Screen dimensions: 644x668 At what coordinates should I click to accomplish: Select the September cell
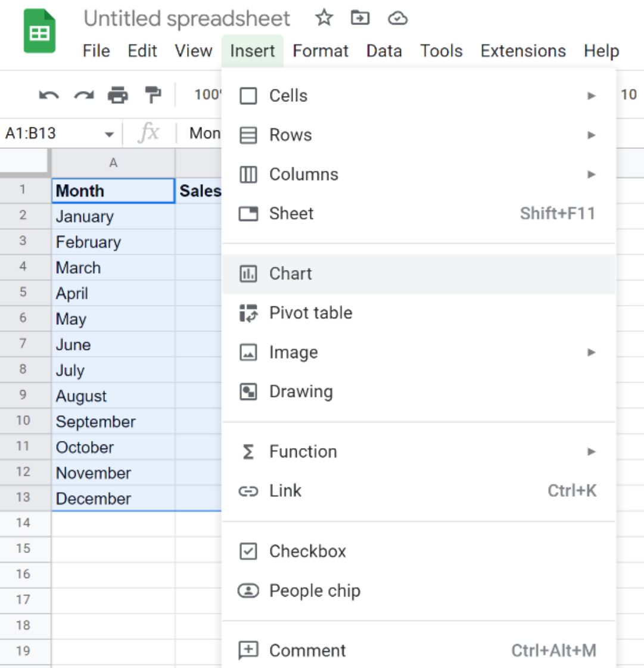113,422
